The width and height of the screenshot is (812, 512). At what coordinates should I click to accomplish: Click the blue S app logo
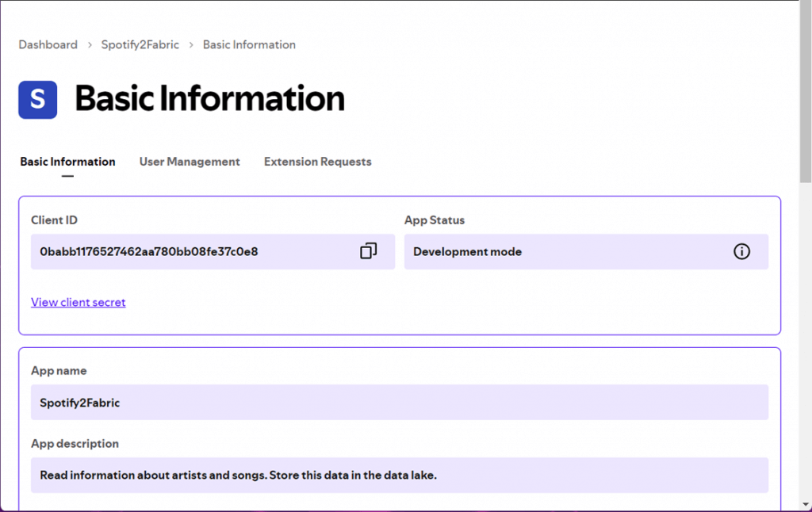[38, 99]
